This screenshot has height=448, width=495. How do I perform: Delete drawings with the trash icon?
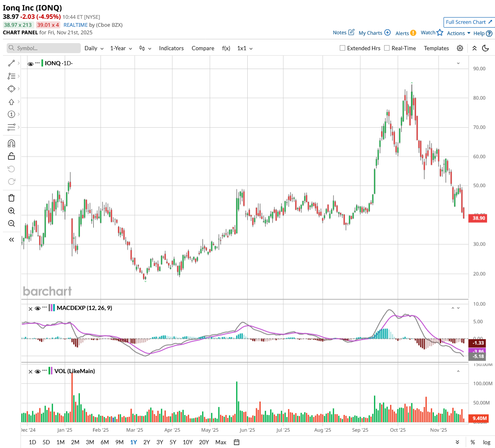click(x=11, y=198)
